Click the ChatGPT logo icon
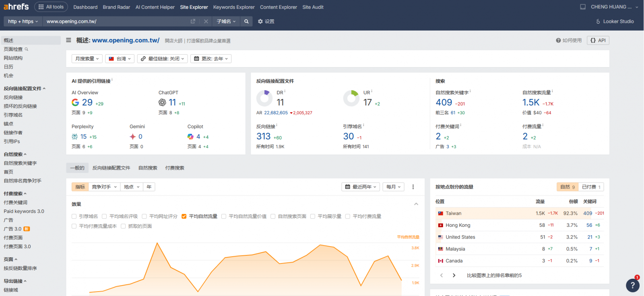 pyautogui.click(x=162, y=103)
